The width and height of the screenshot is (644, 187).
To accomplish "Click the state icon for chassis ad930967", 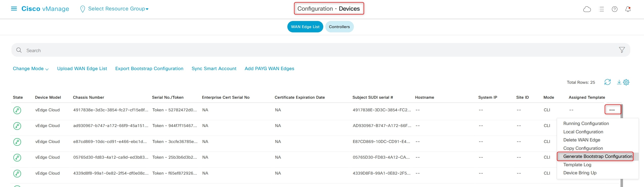I will pos(17,126).
